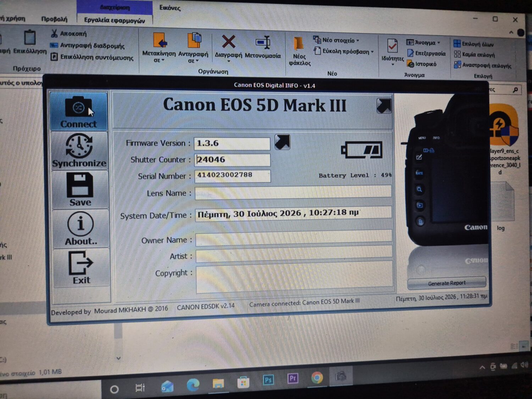The width and height of the screenshot is (532, 399).
Task: Click the Wi-Fi network tray icon
Action: (x=514, y=366)
